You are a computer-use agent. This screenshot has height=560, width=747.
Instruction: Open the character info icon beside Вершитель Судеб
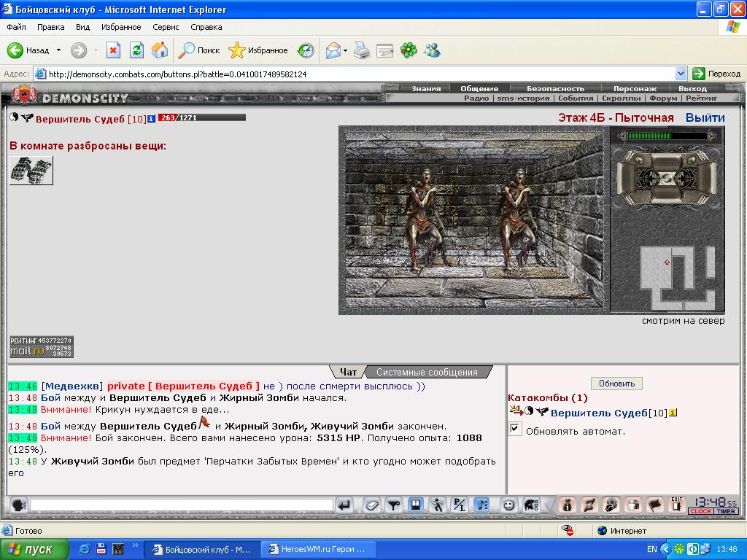(x=151, y=119)
